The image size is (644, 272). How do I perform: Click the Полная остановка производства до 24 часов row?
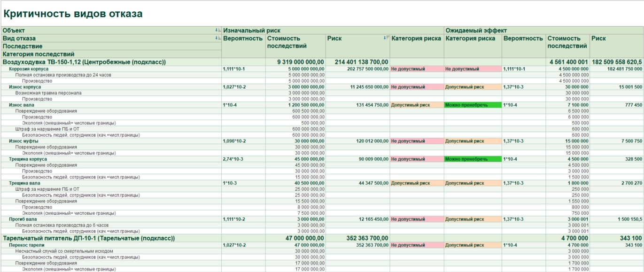click(x=63, y=75)
